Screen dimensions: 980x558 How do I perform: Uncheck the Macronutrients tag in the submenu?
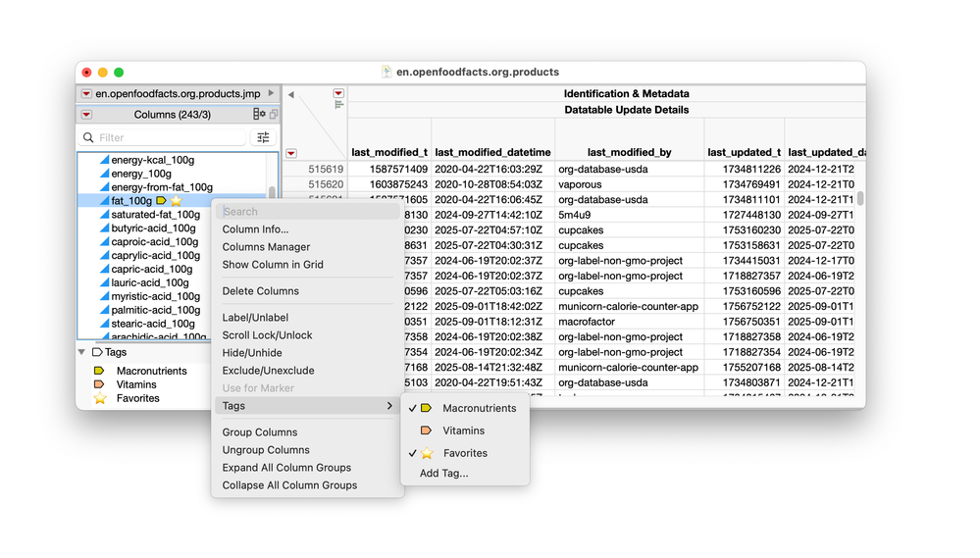(478, 408)
